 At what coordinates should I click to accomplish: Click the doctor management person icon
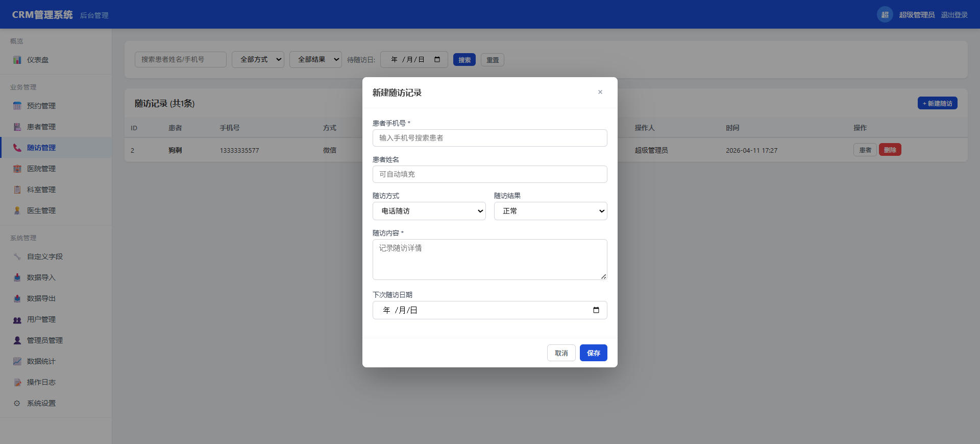pos(17,211)
